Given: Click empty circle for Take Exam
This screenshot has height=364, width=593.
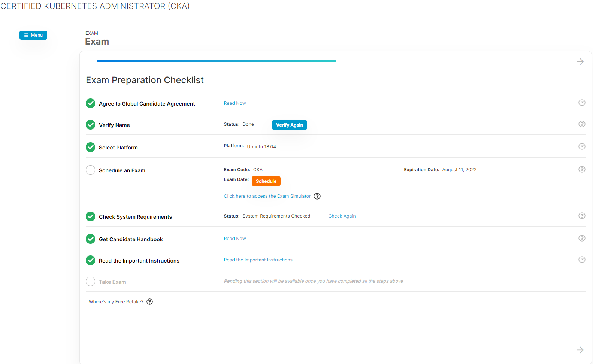Looking at the screenshot, I should [90, 282].
